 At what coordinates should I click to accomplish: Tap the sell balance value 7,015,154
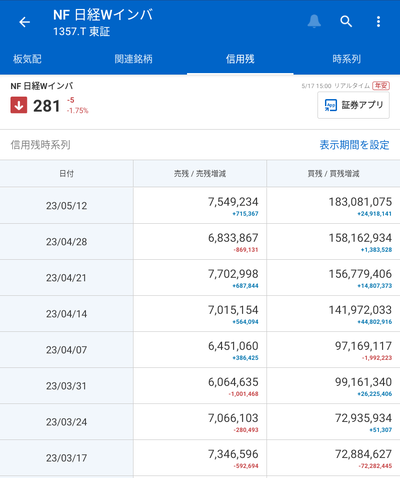(233, 310)
